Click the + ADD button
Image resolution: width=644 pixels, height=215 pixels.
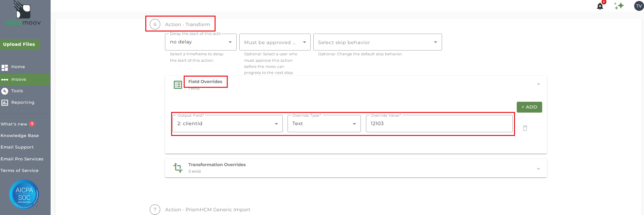point(529,107)
